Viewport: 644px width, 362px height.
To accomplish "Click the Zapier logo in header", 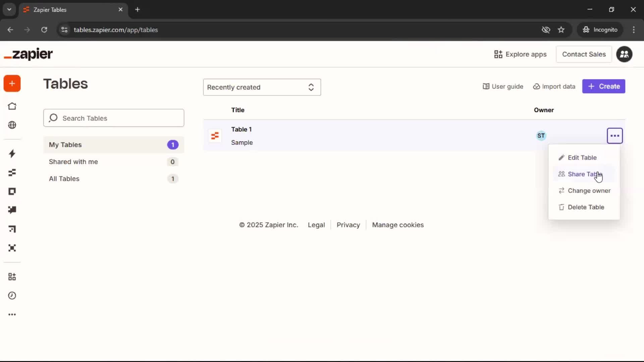I will pos(28,54).
